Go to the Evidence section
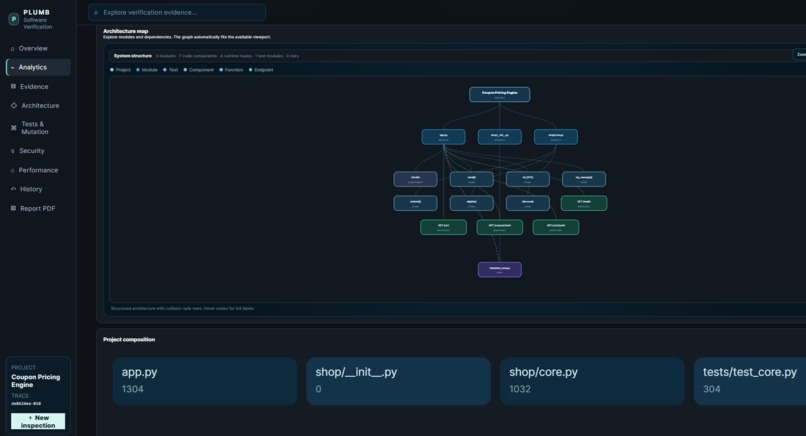 38,86
